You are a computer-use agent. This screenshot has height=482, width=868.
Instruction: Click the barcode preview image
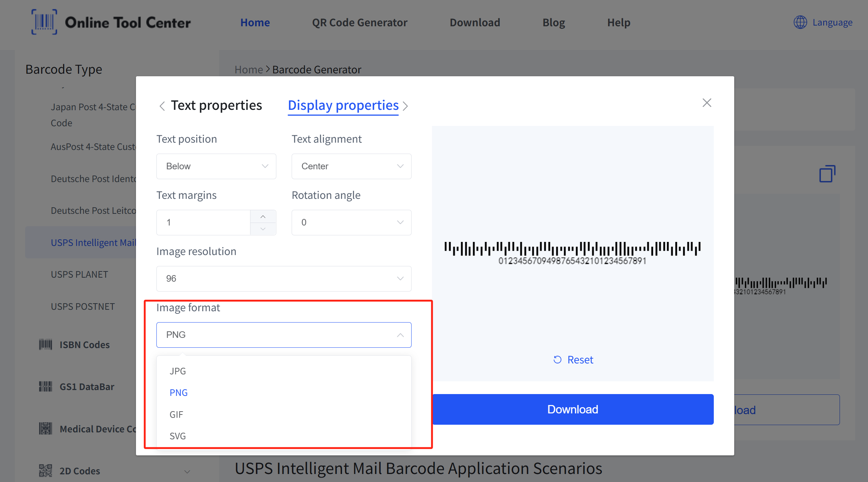[x=572, y=253]
